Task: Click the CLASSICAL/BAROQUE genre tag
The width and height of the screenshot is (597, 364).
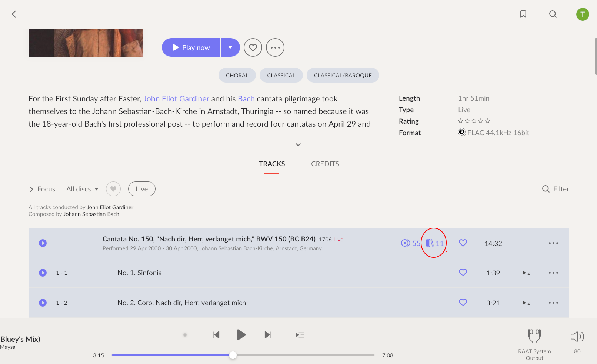Action: pos(343,75)
